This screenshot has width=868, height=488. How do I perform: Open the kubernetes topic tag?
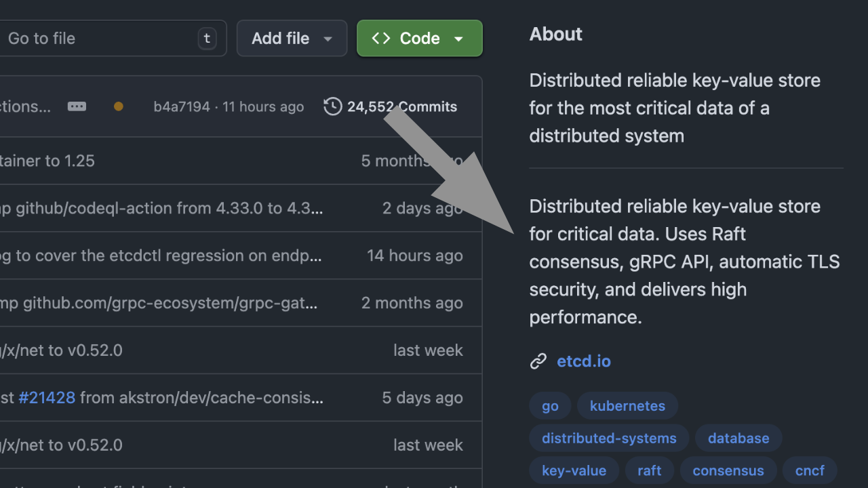(x=627, y=405)
